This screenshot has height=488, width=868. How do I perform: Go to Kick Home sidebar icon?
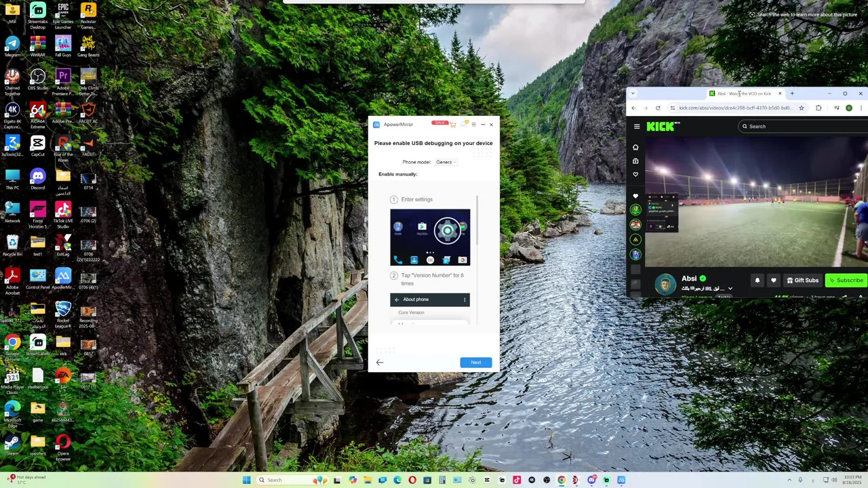tap(635, 147)
